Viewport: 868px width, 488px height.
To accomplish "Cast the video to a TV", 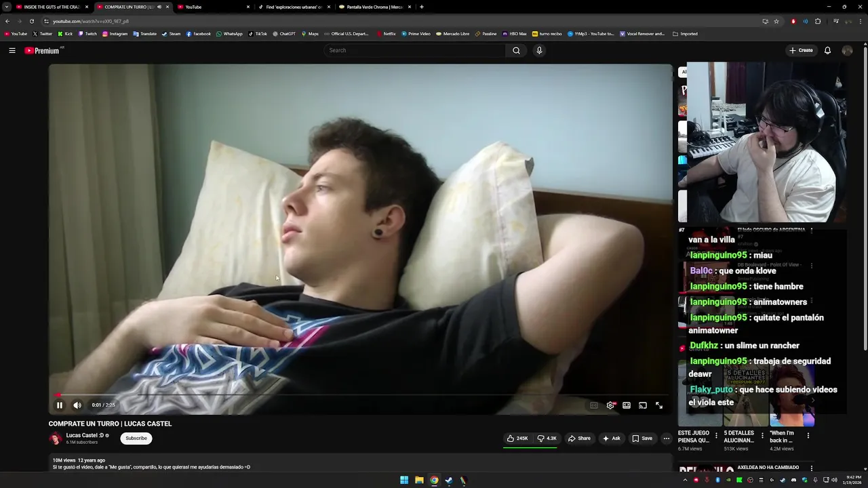I will coord(643,405).
